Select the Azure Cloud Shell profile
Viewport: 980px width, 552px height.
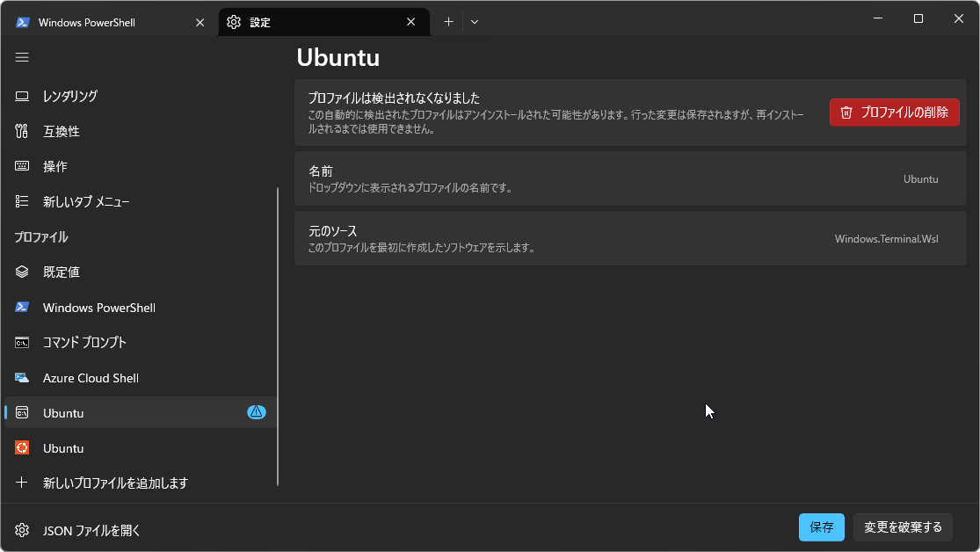91,378
